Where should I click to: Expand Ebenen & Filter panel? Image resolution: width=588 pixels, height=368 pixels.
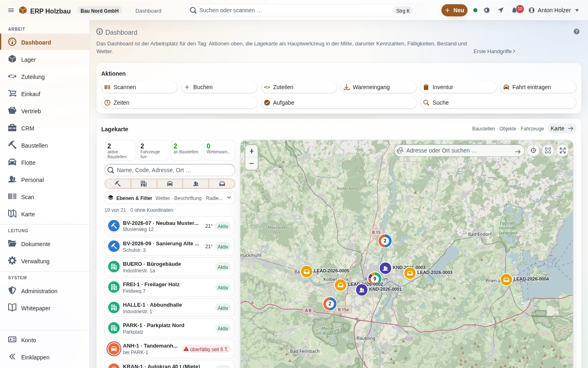coord(170,198)
